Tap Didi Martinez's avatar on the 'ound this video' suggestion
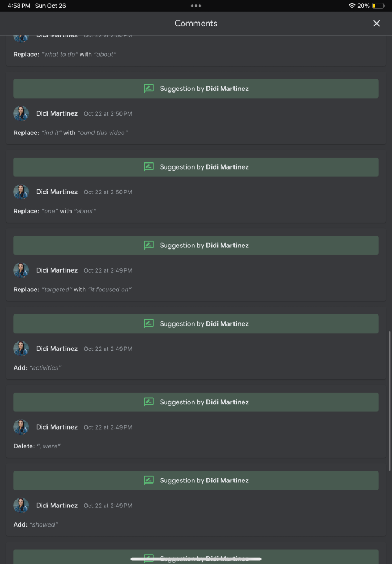 [21, 113]
